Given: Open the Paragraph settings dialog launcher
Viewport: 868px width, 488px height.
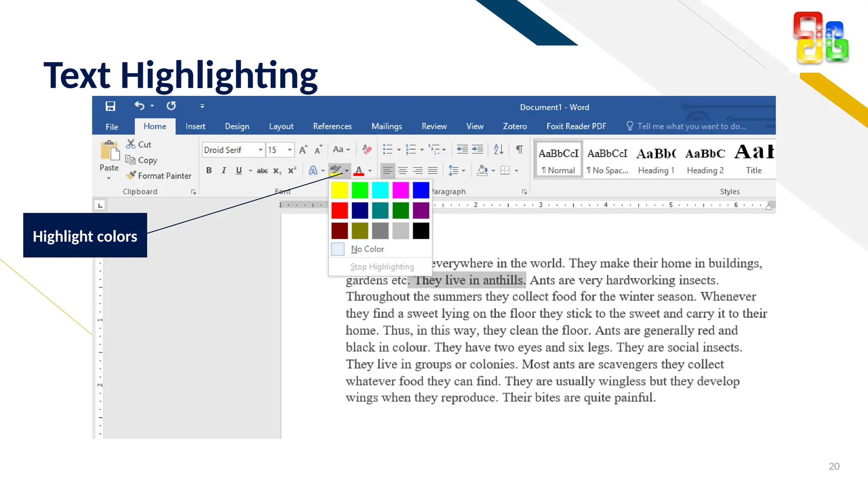Looking at the screenshot, I should (524, 192).
